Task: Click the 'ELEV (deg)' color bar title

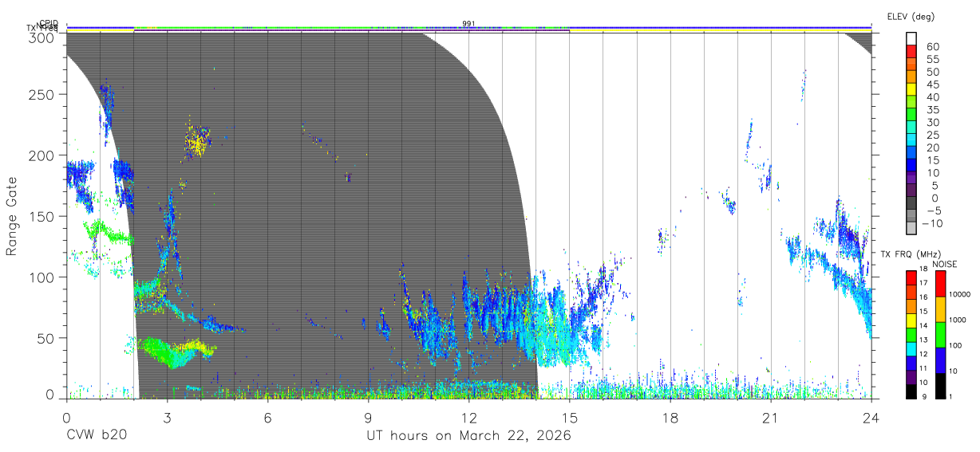Action: 911,16
